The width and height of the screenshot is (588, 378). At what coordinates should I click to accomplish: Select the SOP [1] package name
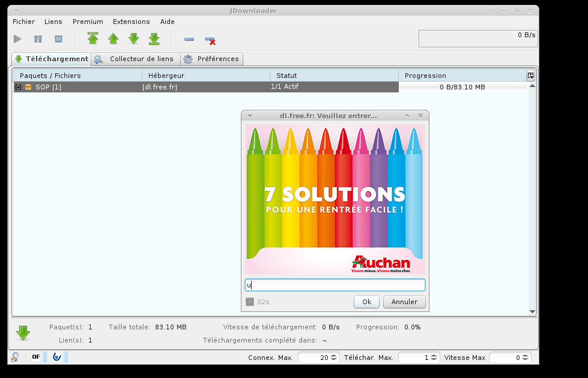(x=49, y=87)
